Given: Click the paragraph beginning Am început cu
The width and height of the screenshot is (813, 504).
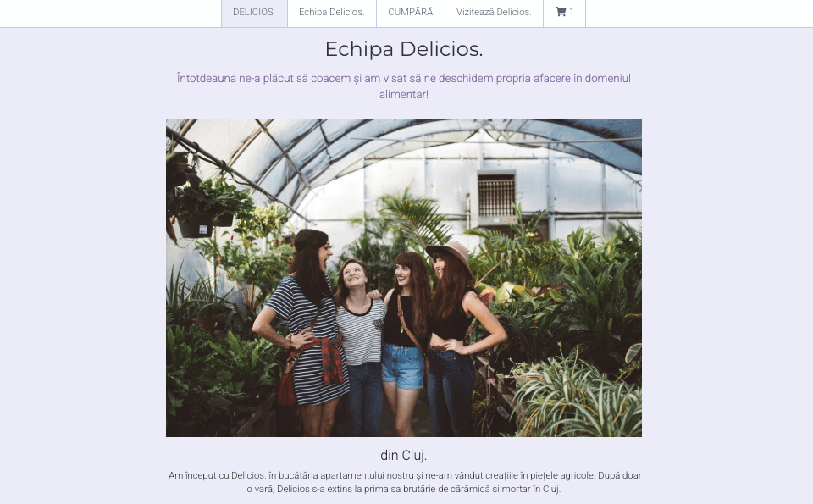Looking at the screenshot, I should click(x=405, y=482).
